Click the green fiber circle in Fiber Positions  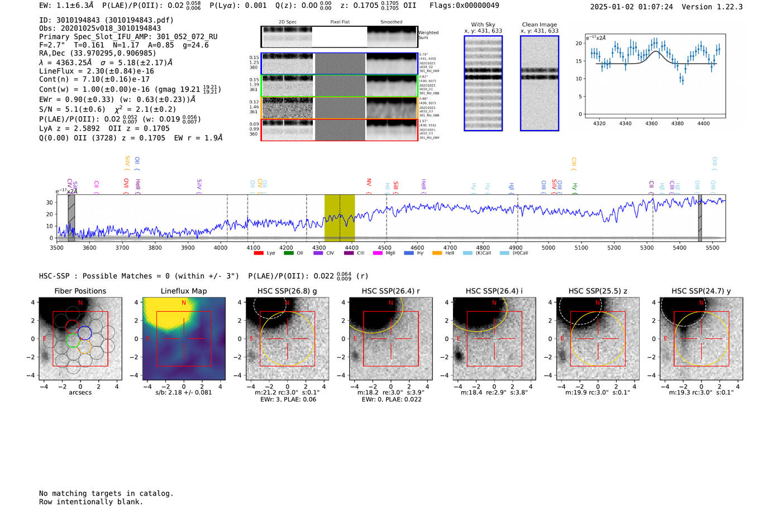(x=73, y=340)
